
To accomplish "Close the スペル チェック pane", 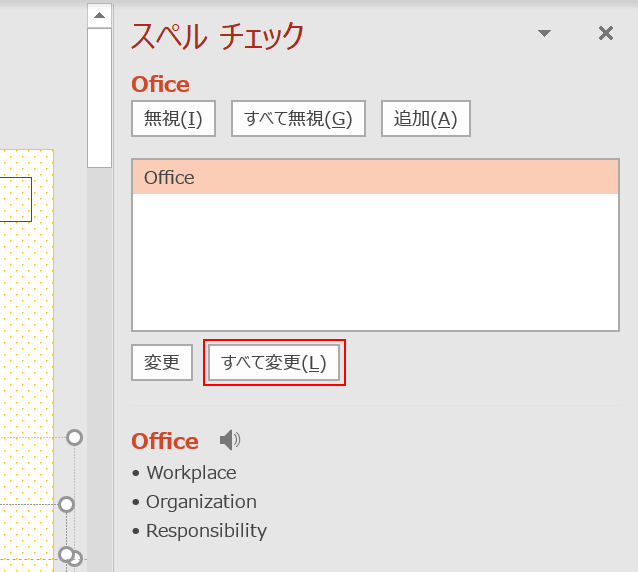I will (x=606, y=33).
